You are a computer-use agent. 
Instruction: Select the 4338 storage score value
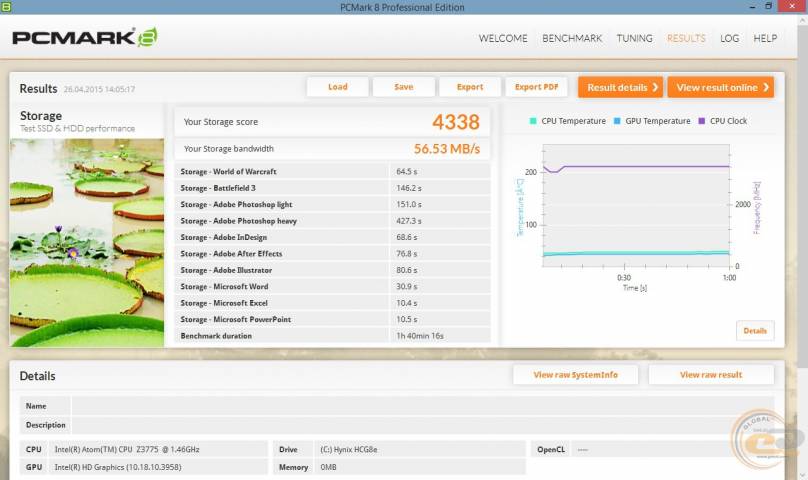(456, 122)
